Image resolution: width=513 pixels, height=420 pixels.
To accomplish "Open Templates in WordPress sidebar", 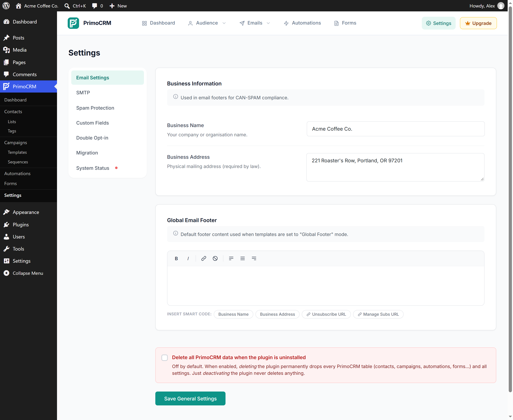I will [x=17, y=152].
